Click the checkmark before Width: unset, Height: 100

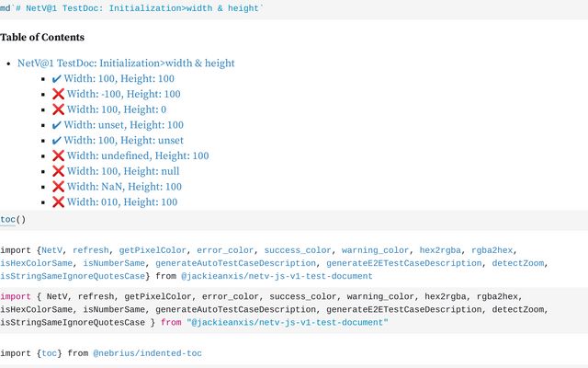pos(57,125)
